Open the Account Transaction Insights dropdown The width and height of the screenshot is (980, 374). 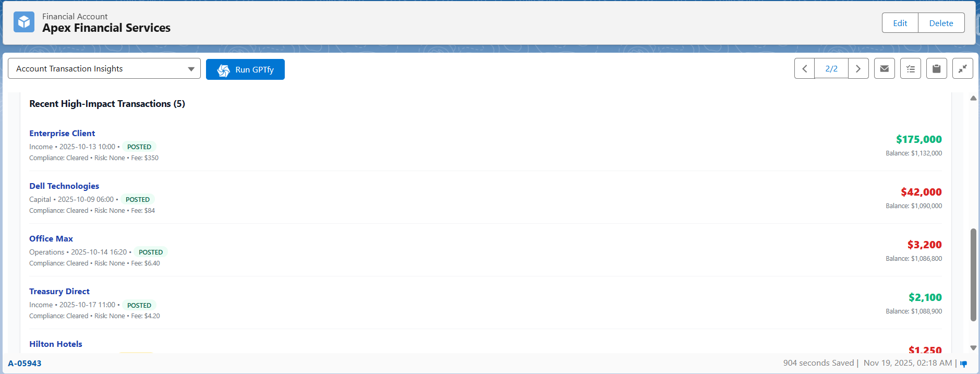(x=104, y=69)
